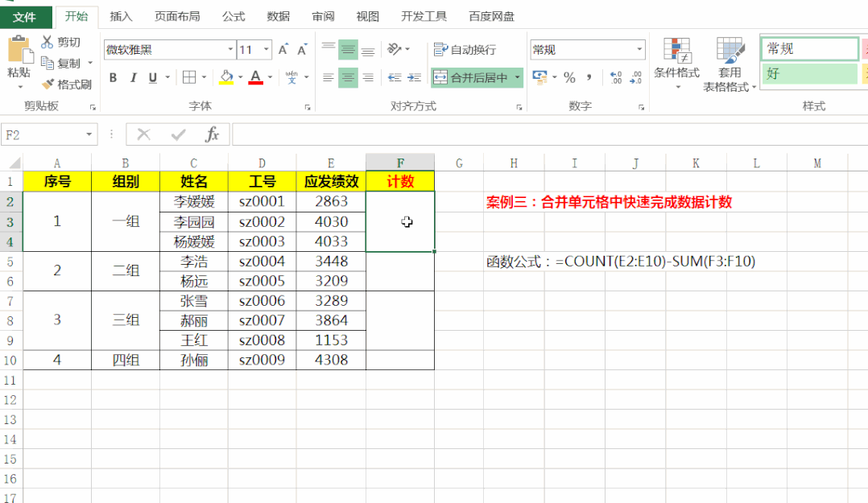Image resolution: width=868 pixels, height=503 pixels.
Task: Click the formula bar cancel X icon
Action: tap(144, 134)
